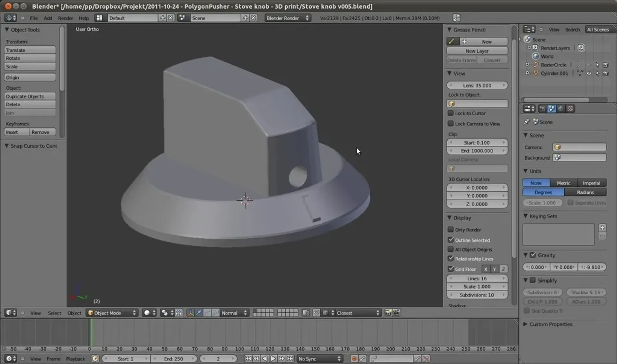Open the World properties tab icon
Image resolution: width=617 pixels, height=364 pixels.
[x=561, y=109]
